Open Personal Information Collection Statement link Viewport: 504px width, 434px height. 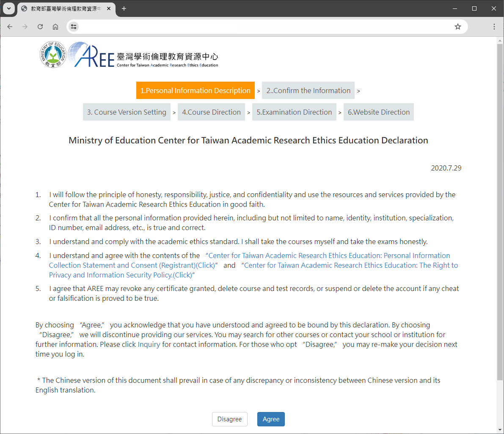pos(249,260)
